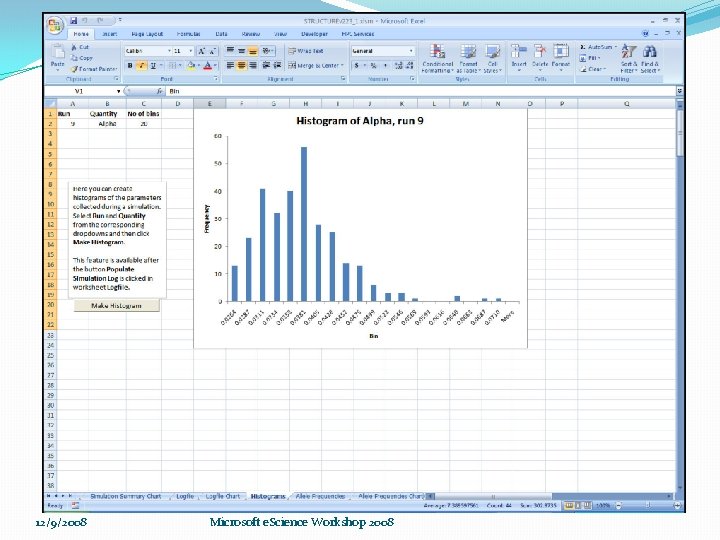Open the General number format dropdown

(x=411, y=51)
